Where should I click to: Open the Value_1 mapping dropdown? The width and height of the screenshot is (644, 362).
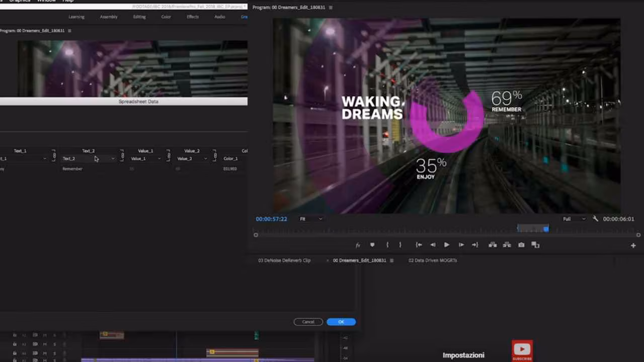pyautogui.click(x=146, y=159)
